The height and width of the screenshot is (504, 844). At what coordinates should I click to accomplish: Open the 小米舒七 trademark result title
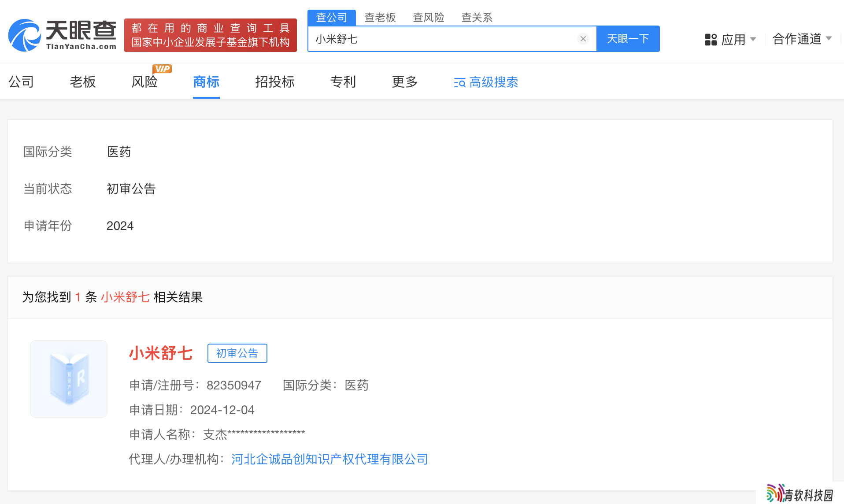point(161,353)
